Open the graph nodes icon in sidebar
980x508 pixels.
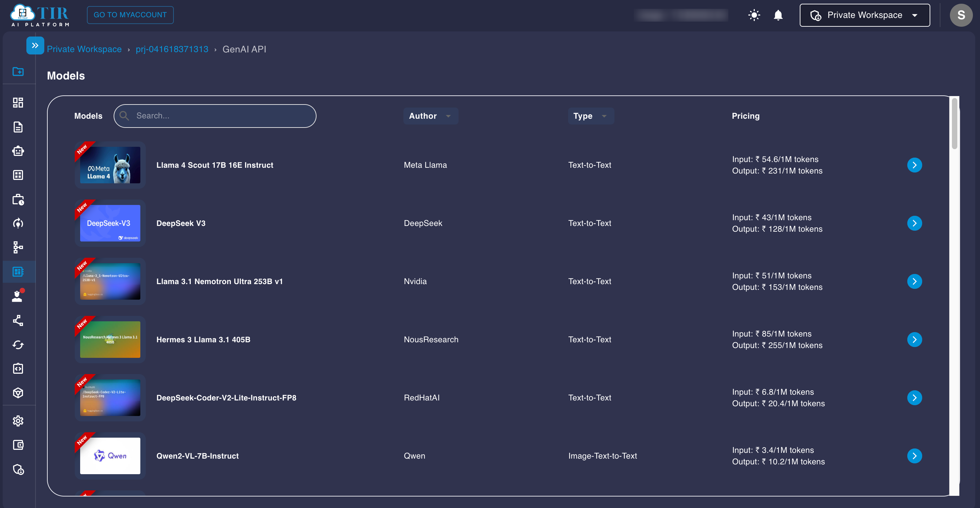18,320
